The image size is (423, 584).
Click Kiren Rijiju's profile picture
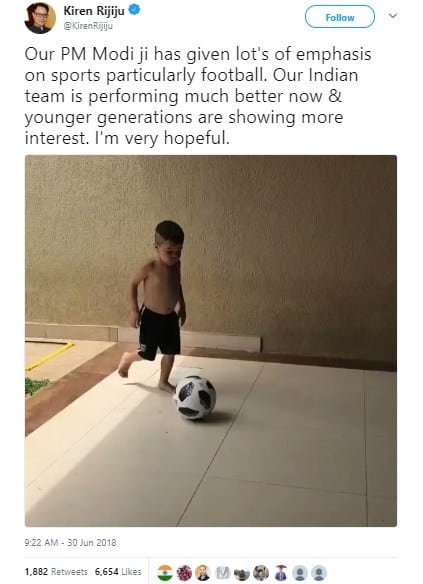point(40,18)
